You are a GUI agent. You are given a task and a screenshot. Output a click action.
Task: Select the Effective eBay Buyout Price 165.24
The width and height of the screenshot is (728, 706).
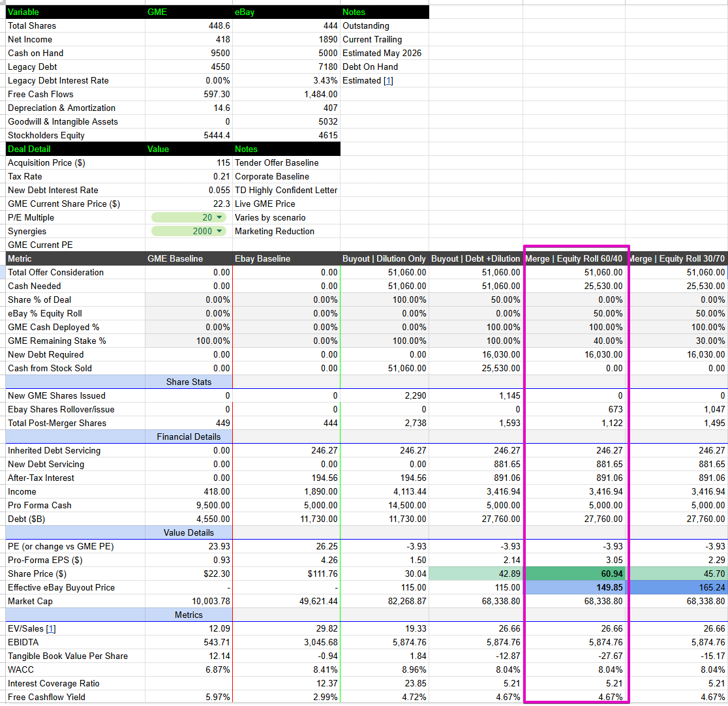coord(676,587)
